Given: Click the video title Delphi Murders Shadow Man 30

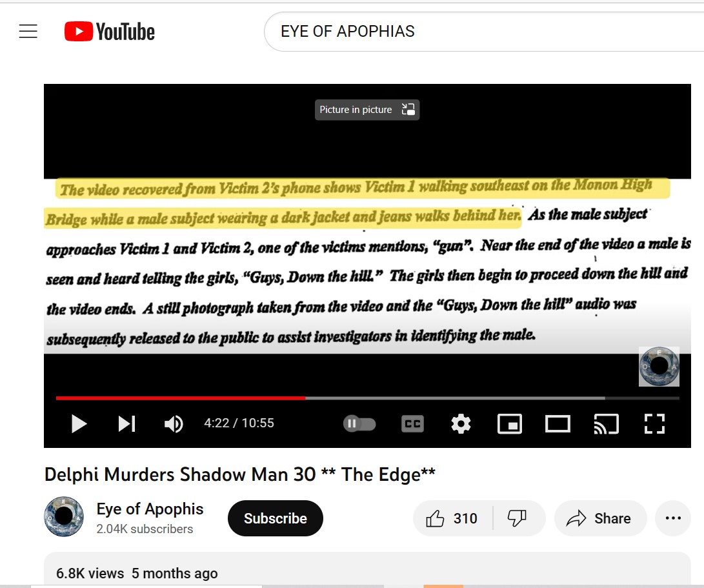Looking at the screenshot, I should 240,474.
